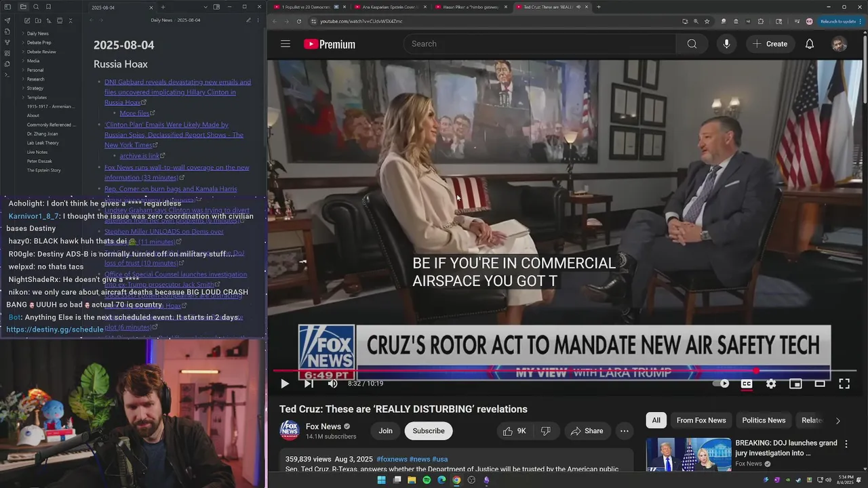Select the 'Politics News' filter chip
Viewport: 868px width, 488px height.
pyautogui.click(x=764, y=420)
